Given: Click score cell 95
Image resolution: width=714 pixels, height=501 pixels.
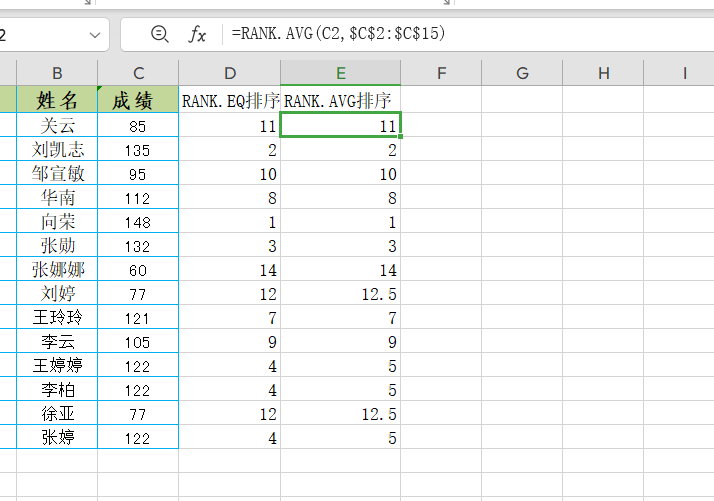Looking at the screenshot, I should tap(138, 173).
